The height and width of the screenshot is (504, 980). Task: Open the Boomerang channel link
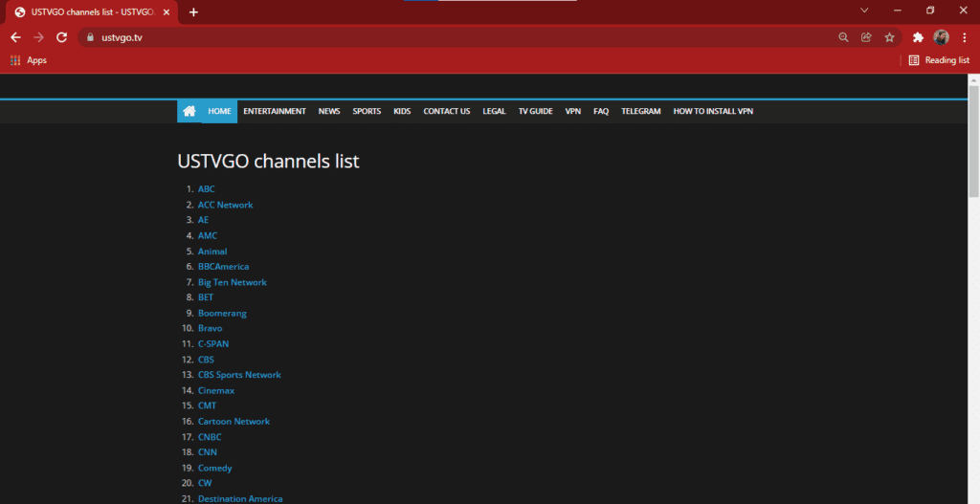[222, 313]
